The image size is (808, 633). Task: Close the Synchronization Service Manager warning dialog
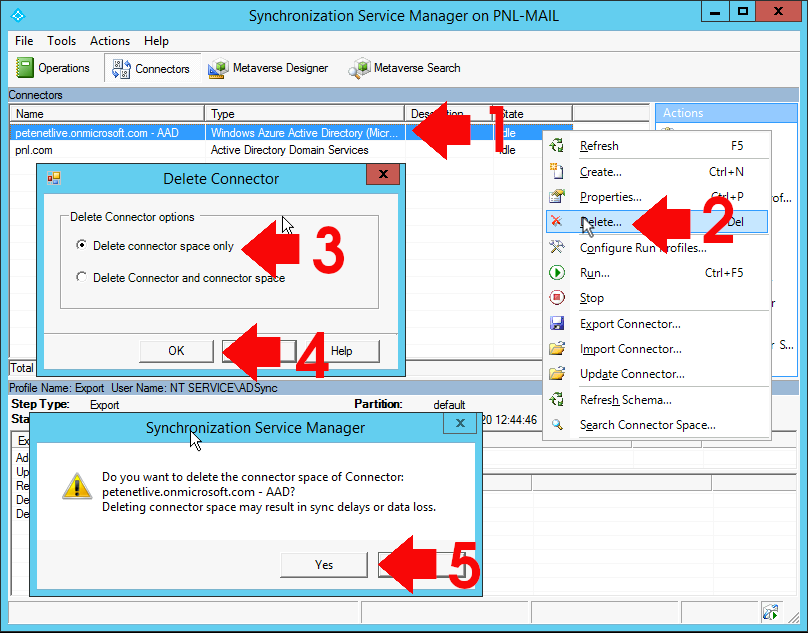click(460, 424)
